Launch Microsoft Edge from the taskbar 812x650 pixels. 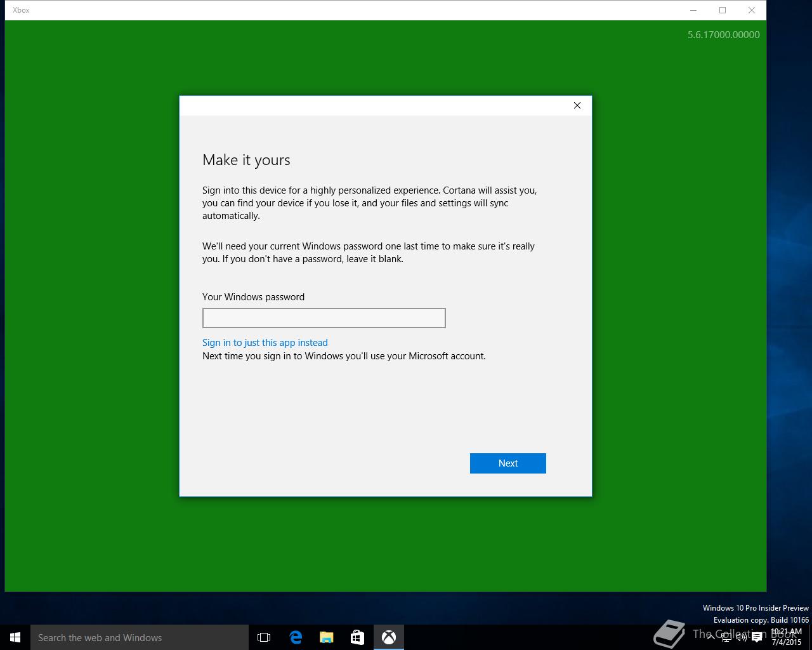tap(296, 637)
